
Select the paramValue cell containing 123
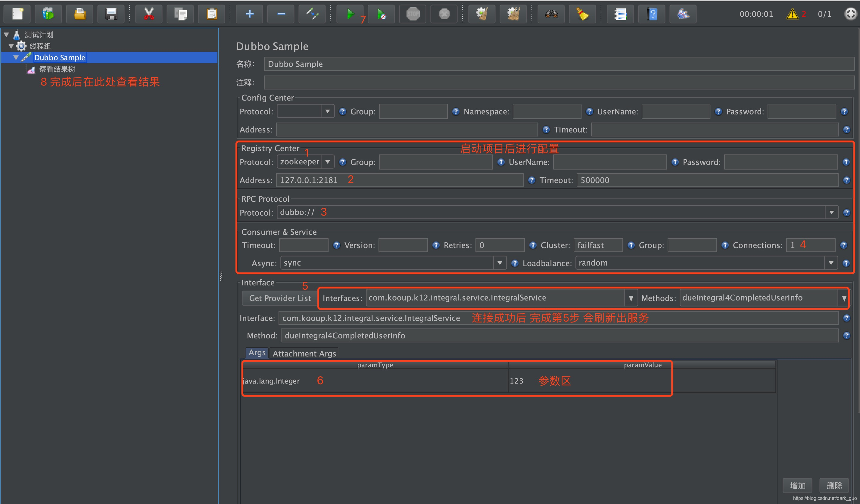[x=642, y=381]
